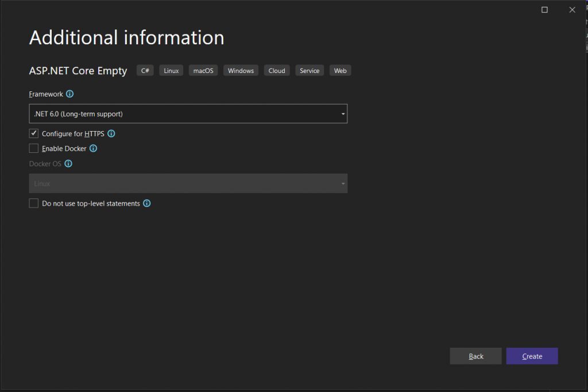Viewport: 588px width, 392px height.
Task: Click the Framework dropdown arrow
Action: pos(343,114)
